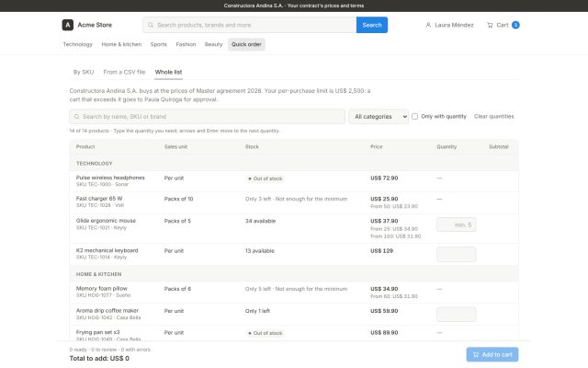The height and width of the screenshot is (368, 588).
Task: Click the magnifier icon in the top search bar
Action: [x=151, y=25]
